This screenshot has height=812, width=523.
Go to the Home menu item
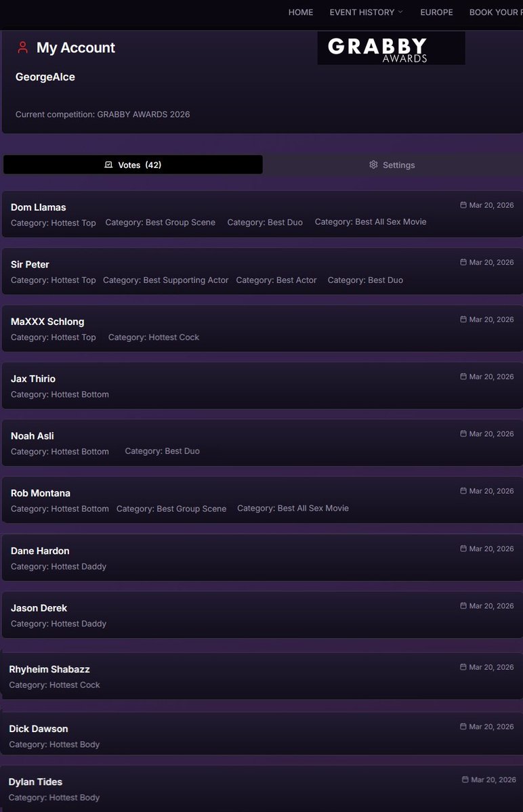(301, 12)
